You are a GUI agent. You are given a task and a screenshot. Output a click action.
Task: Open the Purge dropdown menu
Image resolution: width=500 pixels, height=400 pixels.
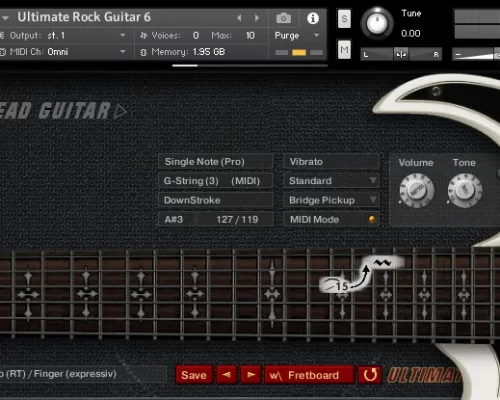(x=297, y=35)
